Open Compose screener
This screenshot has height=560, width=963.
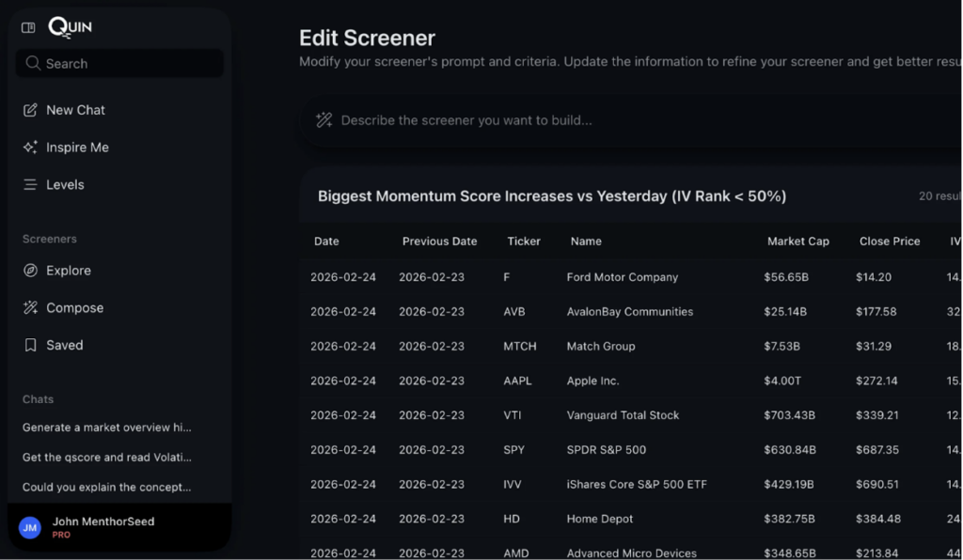(x=75, y=308)
